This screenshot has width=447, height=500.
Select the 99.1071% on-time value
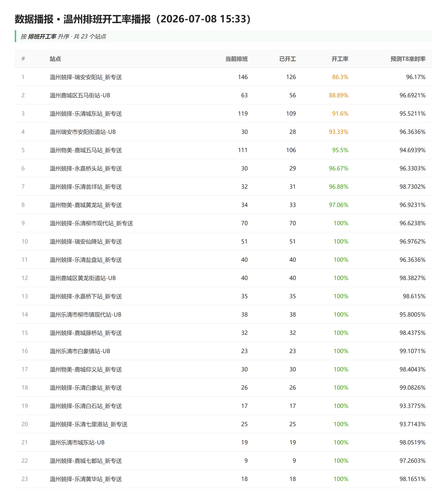point(412,351)
